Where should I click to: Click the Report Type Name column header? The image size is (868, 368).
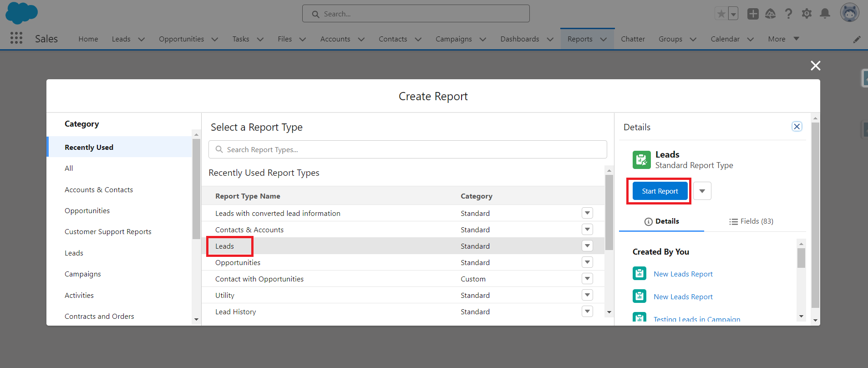248,196
